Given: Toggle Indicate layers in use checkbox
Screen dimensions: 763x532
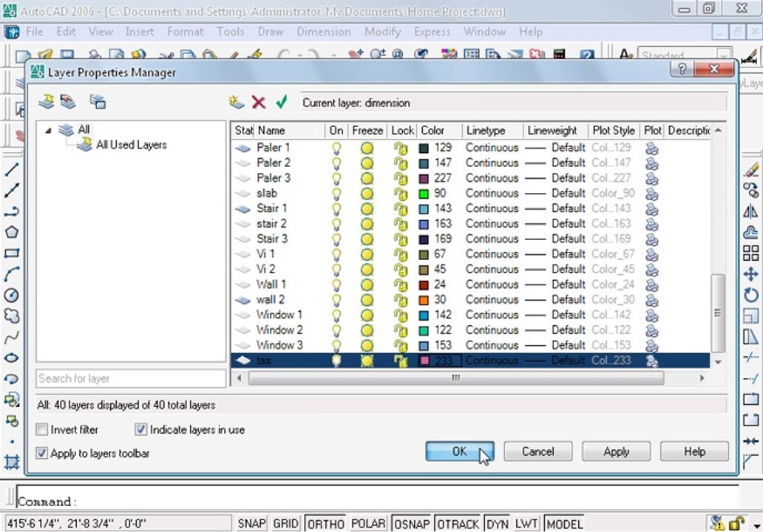Looking at the screenshot, I should click(x=140, y=429).
